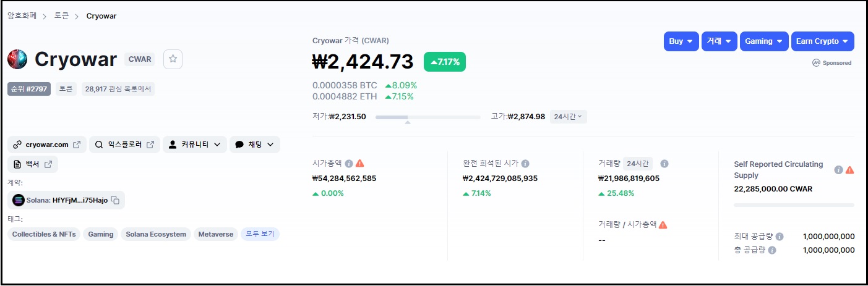
Task: Click warning icon beside 시가총액
Action: [x=360, y=164]
